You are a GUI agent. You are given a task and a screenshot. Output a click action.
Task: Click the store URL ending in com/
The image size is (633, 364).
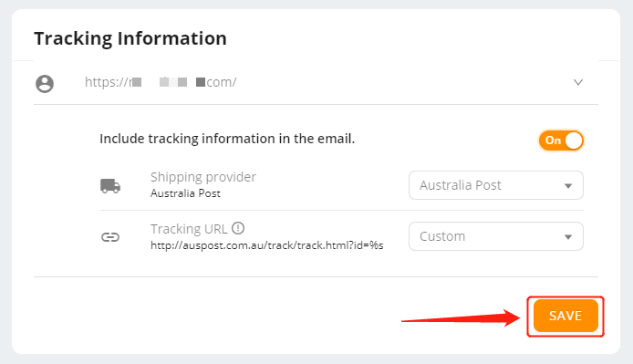pyautogui.click(x=161, y=82)
